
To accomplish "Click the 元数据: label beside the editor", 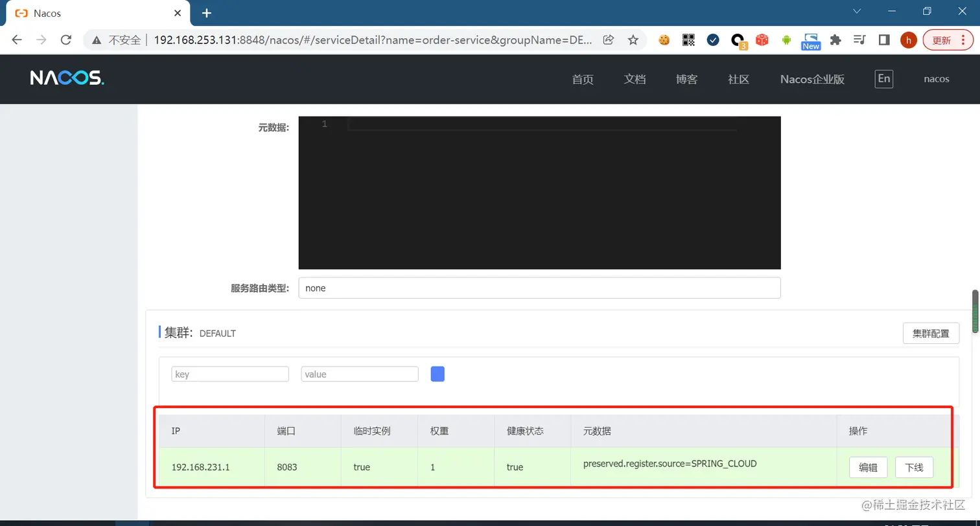I will (274, 128).
